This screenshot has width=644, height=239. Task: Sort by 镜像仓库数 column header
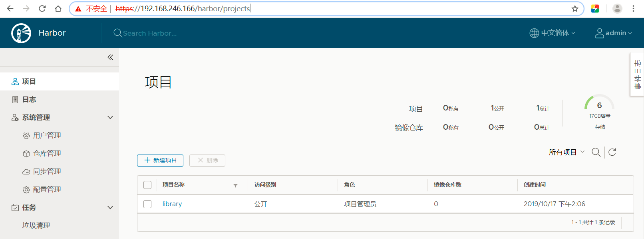(447, 185)
